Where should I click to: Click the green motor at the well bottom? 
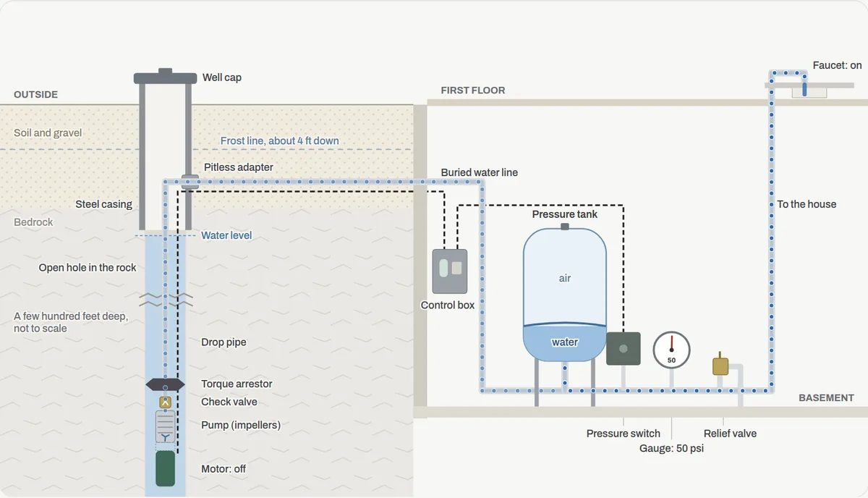(166, 468)
